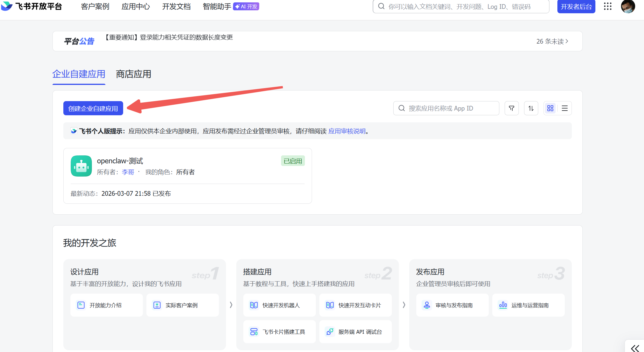The height and width of the screenshot is (352, 644).
Task: Click the sort order icon
Action: 531,108
